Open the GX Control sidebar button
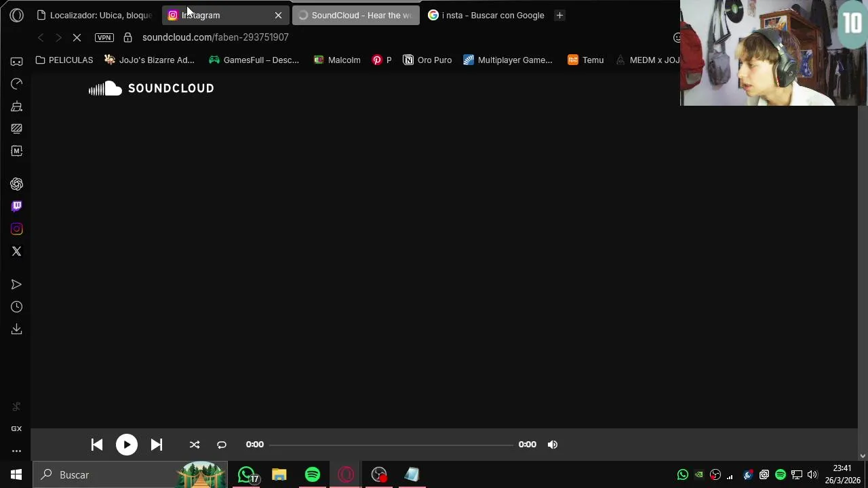Image resolution: width=868 pixels, height=488 pixels. tap(16, 428)
